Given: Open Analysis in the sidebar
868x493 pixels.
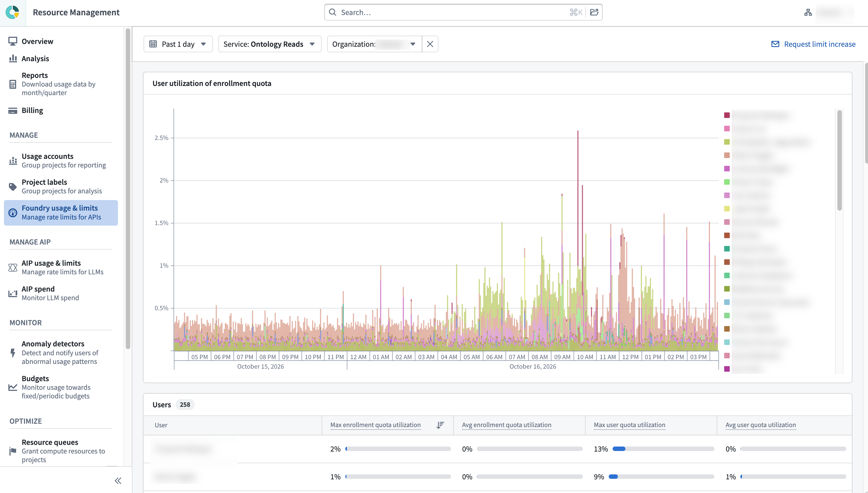Looking at the screenshot, I should [35, 59].
